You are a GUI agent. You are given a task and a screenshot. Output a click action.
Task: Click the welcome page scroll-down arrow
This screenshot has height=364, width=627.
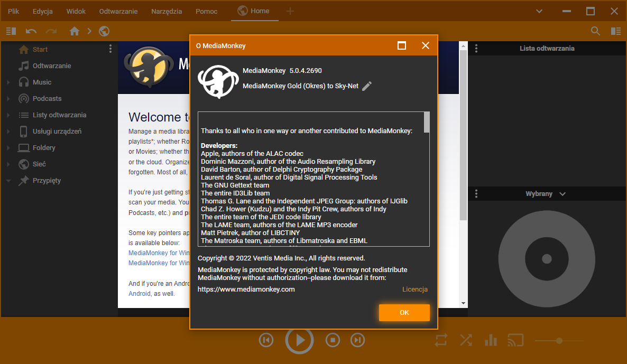pyautogui.click(x=464, y=303)
